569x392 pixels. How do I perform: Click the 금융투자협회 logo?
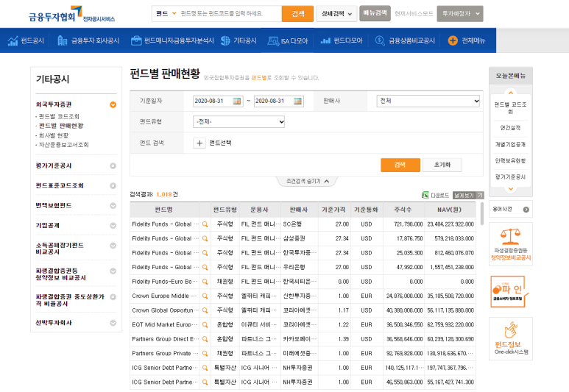tap(71, 15)
